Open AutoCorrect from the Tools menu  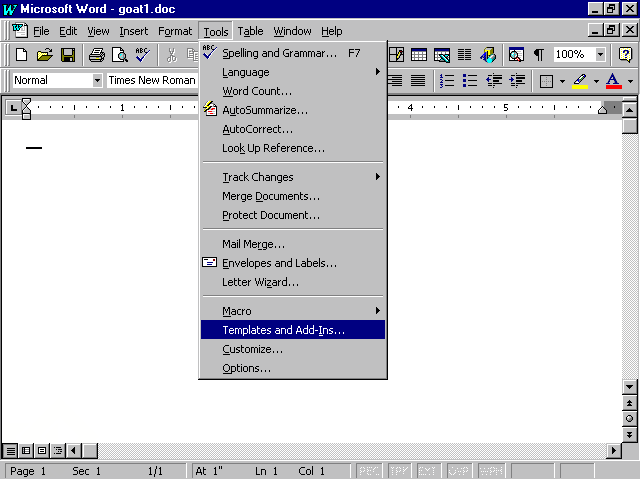click(x=293, y=129)
